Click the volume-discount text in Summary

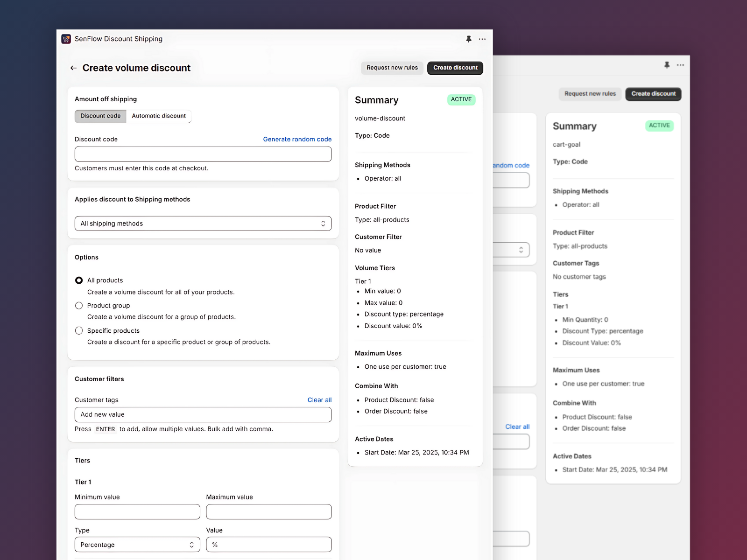tap(380, 119)
